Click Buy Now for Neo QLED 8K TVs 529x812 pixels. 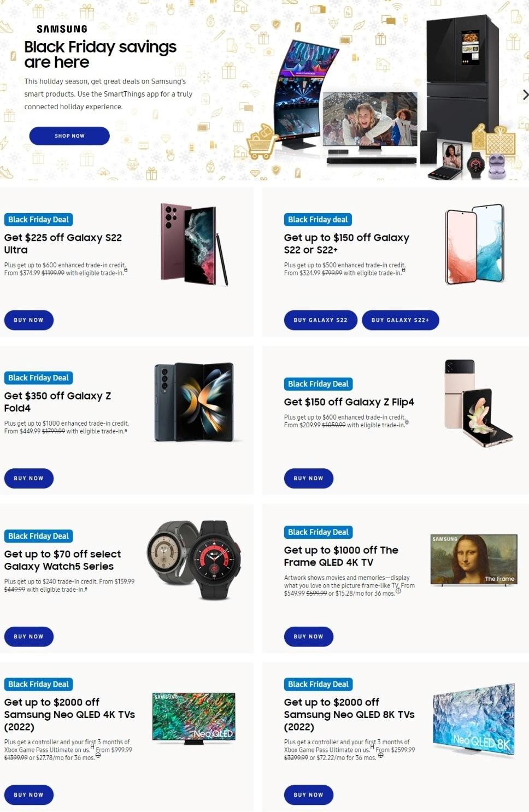pos(308,795)
